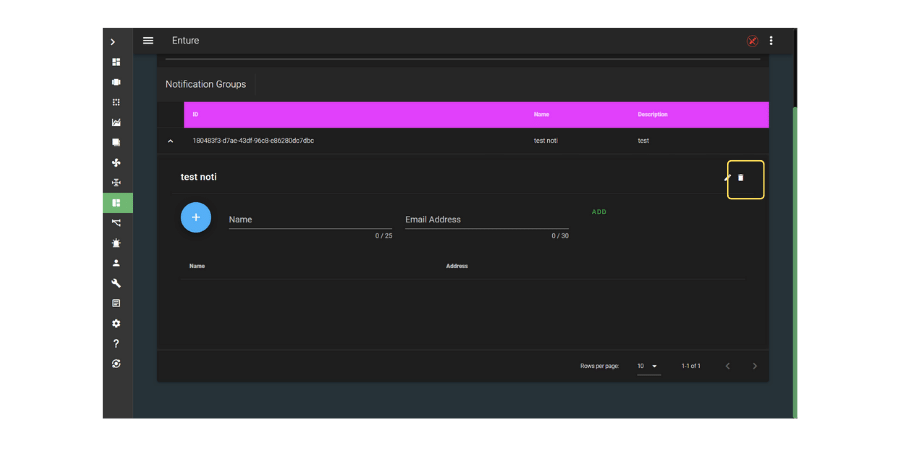This screenshot has width=900, height=450.
Task: Open the three-dot overflow menu
Action: pyautogui.click(x=771, y=41)
